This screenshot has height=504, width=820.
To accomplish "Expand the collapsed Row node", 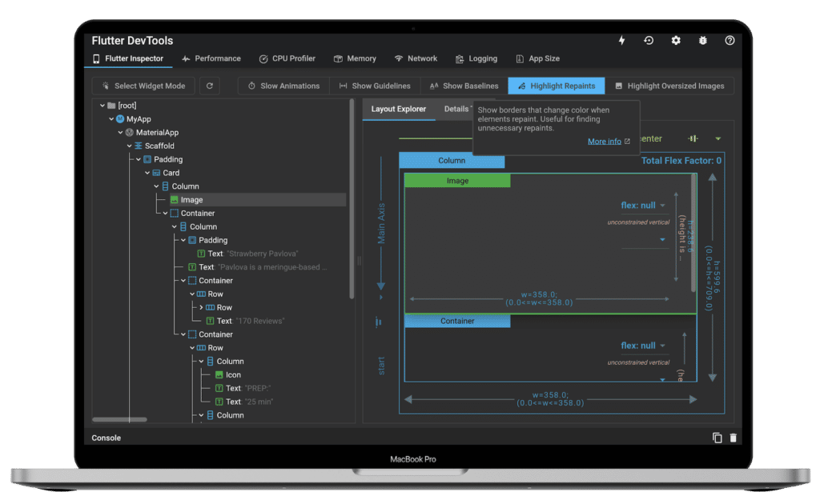I will [x=201, y=307].
